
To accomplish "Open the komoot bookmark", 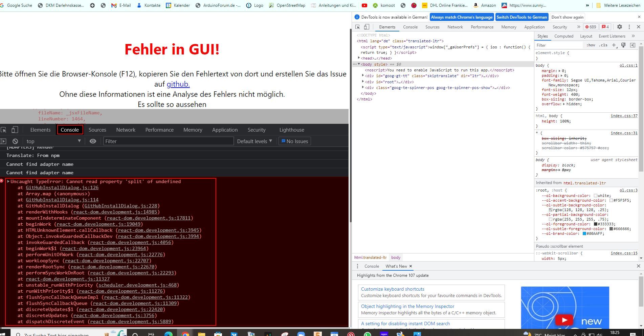I will (x=384, y=5).
